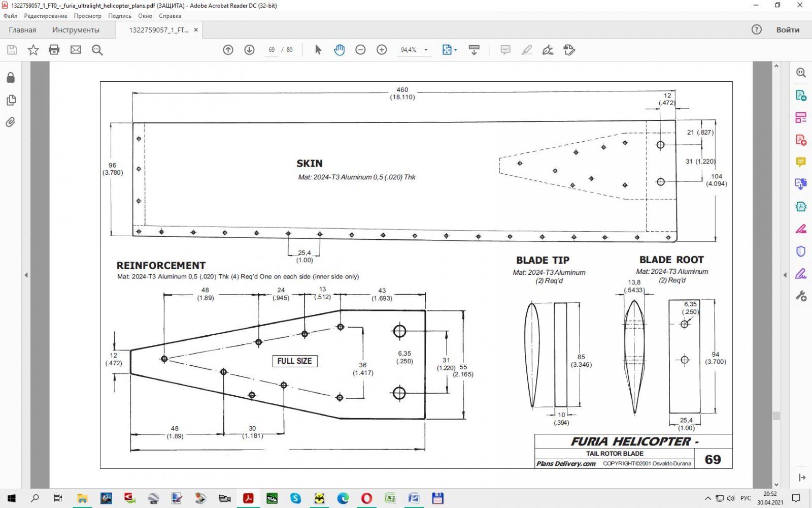Zoom in with plus button
Screen dimensions: 812x508
coord(382,50)
